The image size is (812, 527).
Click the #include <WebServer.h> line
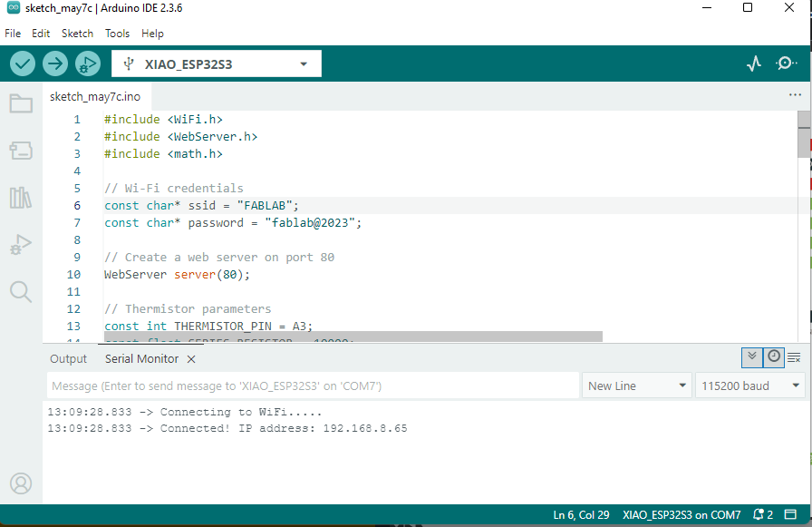pos(180,136)
